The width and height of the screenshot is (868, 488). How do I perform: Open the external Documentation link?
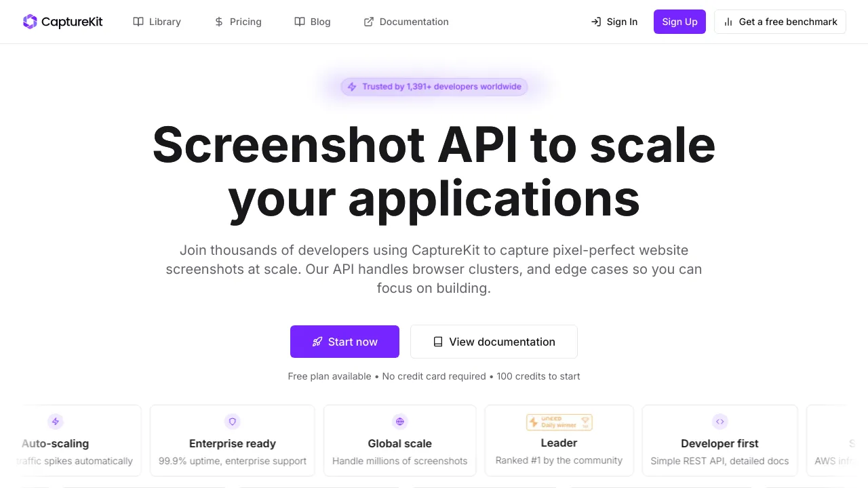pos(406,22)
